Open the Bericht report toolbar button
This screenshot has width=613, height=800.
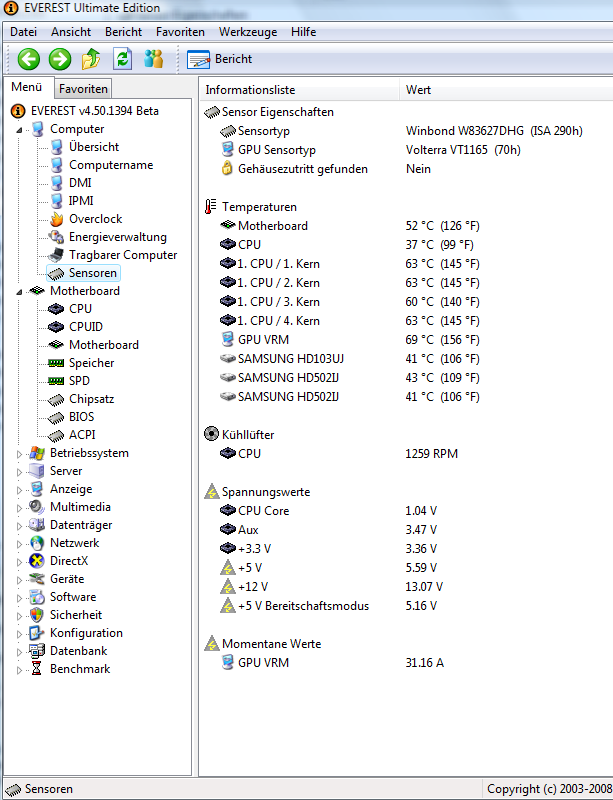pyautogui.click(x=220, y=59)
